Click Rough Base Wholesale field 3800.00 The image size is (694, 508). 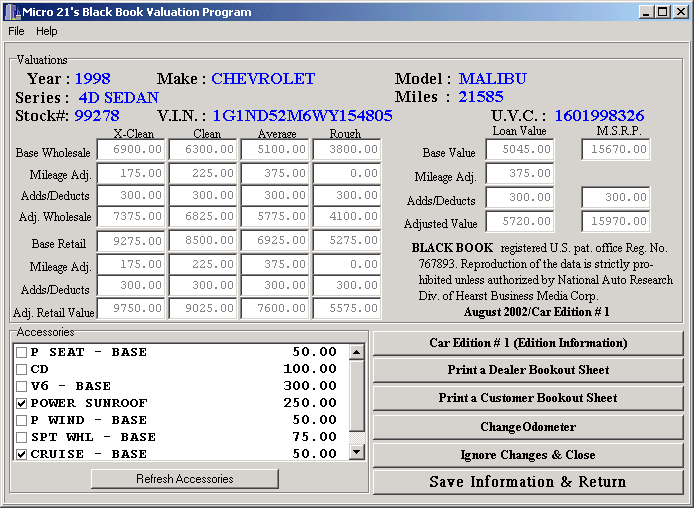click(347, 150)
